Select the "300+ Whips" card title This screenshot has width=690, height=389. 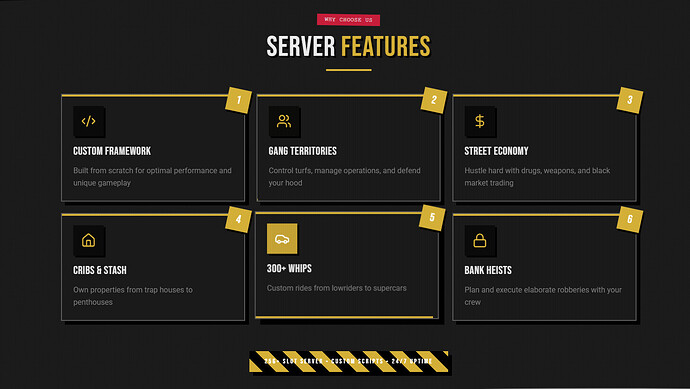[289, 268]
